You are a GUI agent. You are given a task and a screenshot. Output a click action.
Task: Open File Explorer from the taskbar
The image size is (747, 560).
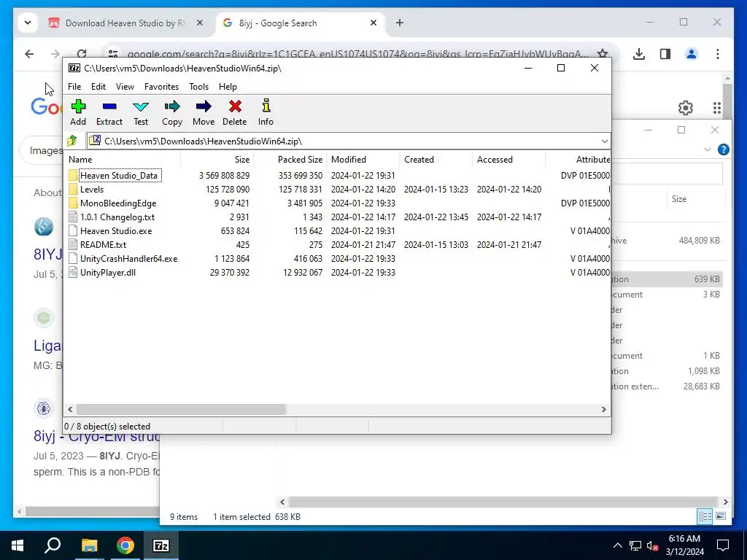(89, 545)
